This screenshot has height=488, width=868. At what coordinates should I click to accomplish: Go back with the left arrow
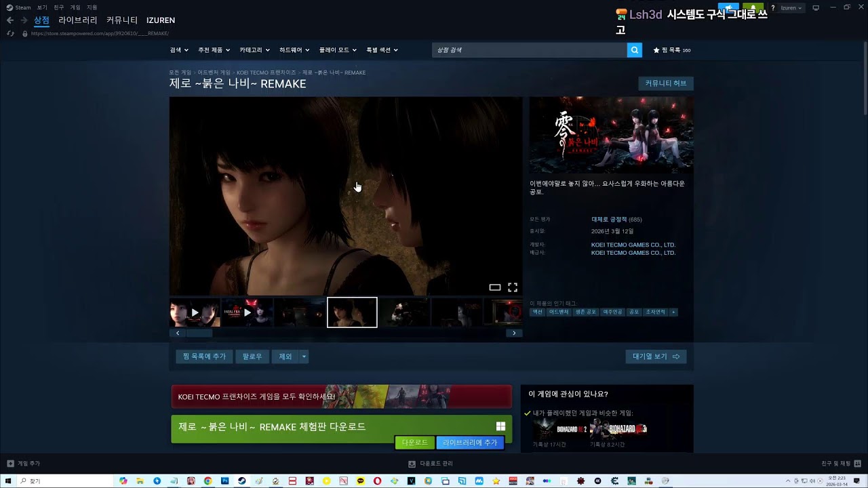point(9,20)
